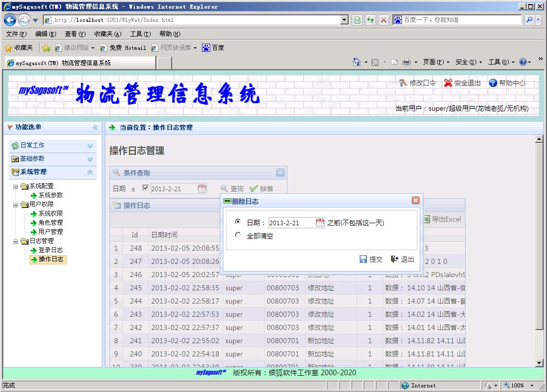
Task: Open the new tab button
Action: coord(164,63)
